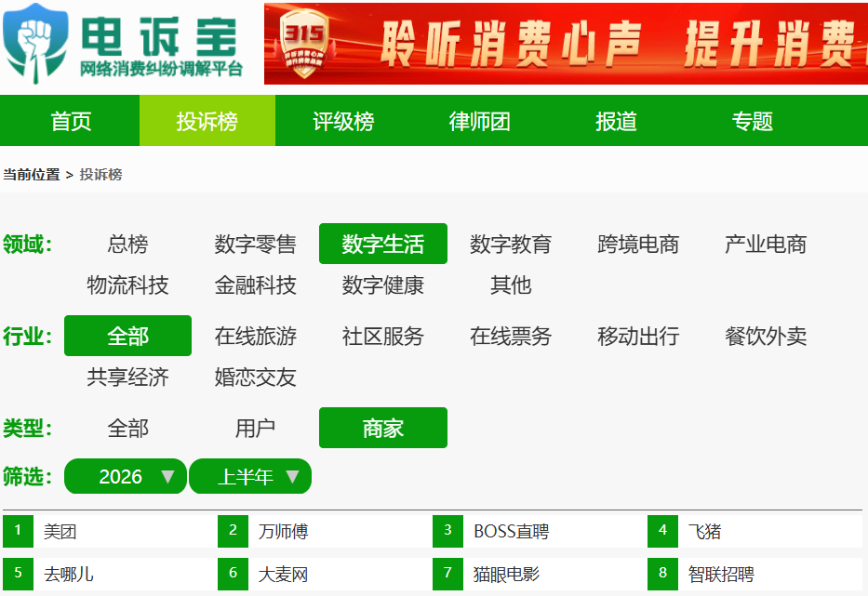The image size is (868, 596).
Task: Open rank 4 entry 飞猪
Action: pos(704,531)
